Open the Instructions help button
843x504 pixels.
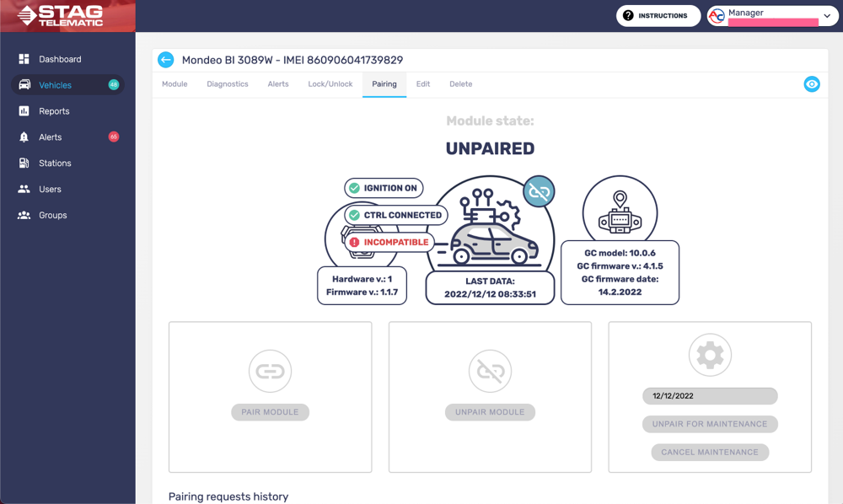click(x=658, y=15)
